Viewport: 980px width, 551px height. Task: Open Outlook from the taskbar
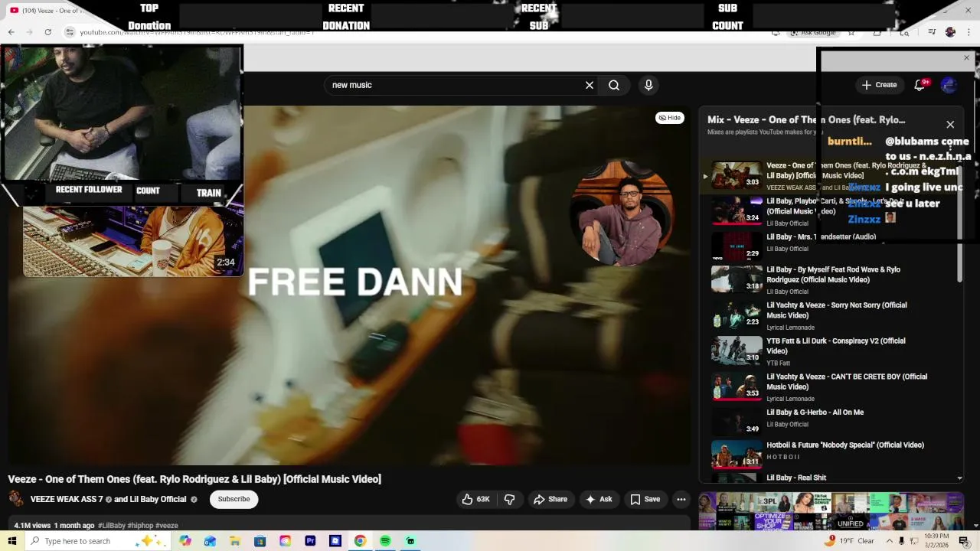(210, 541)
